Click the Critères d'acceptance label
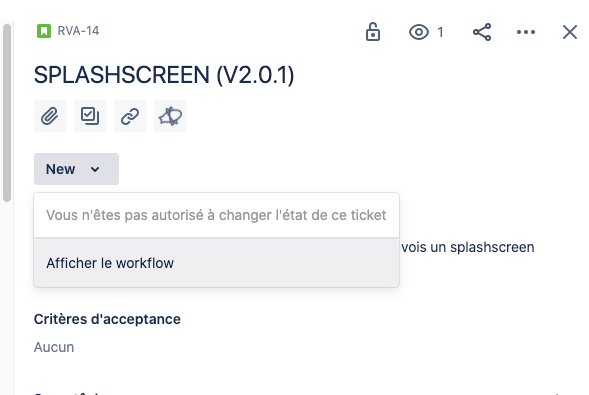Screen dimensions: 589x395 pos(107,319)
